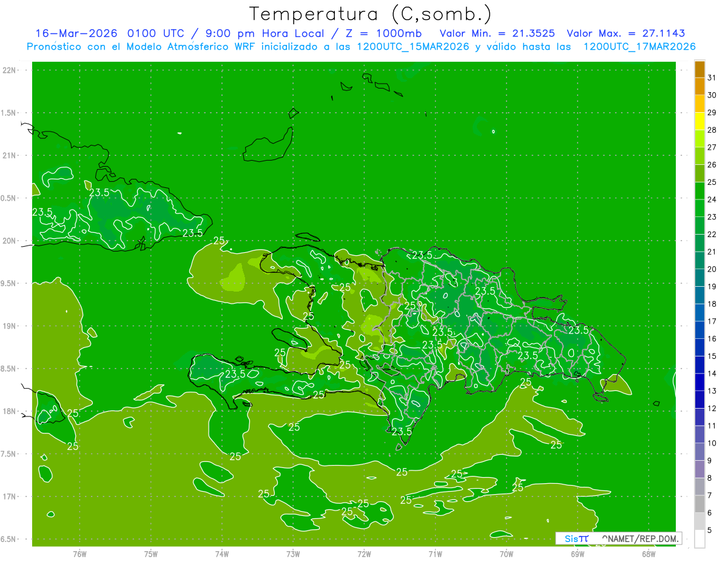Click legend color band between 28 and 29

[699, 121]
